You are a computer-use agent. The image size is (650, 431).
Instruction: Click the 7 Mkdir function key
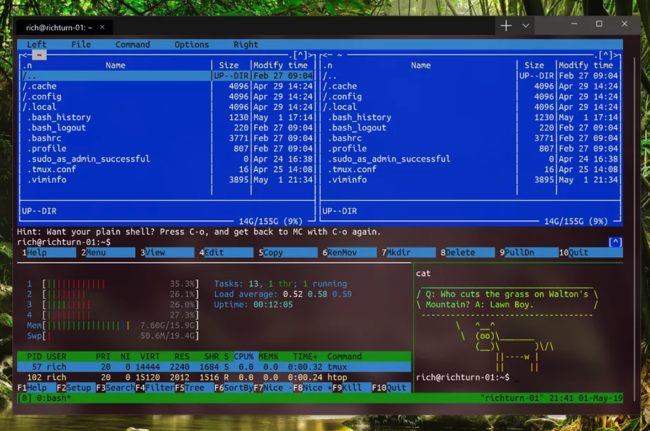point(408,252)
